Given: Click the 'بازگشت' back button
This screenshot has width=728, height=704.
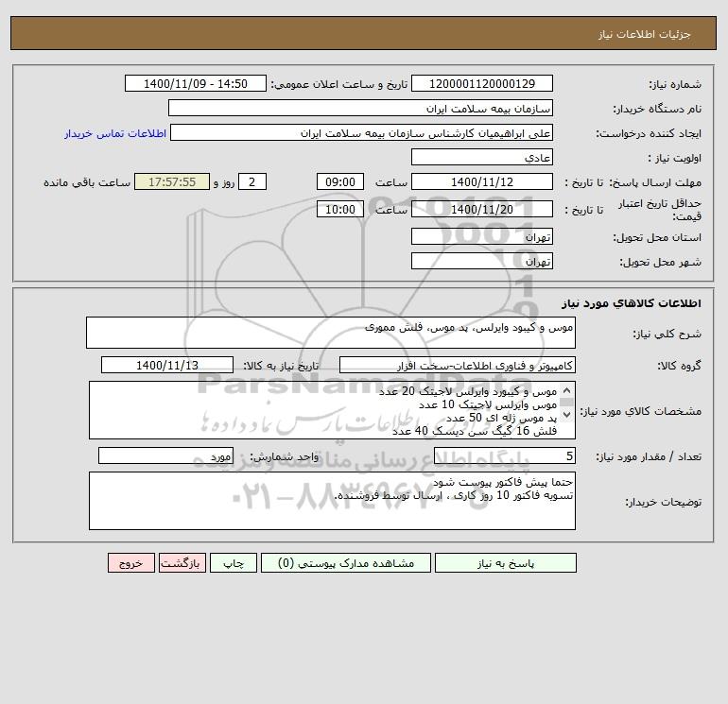Looking at the screenshot, I should coord(182,563).
